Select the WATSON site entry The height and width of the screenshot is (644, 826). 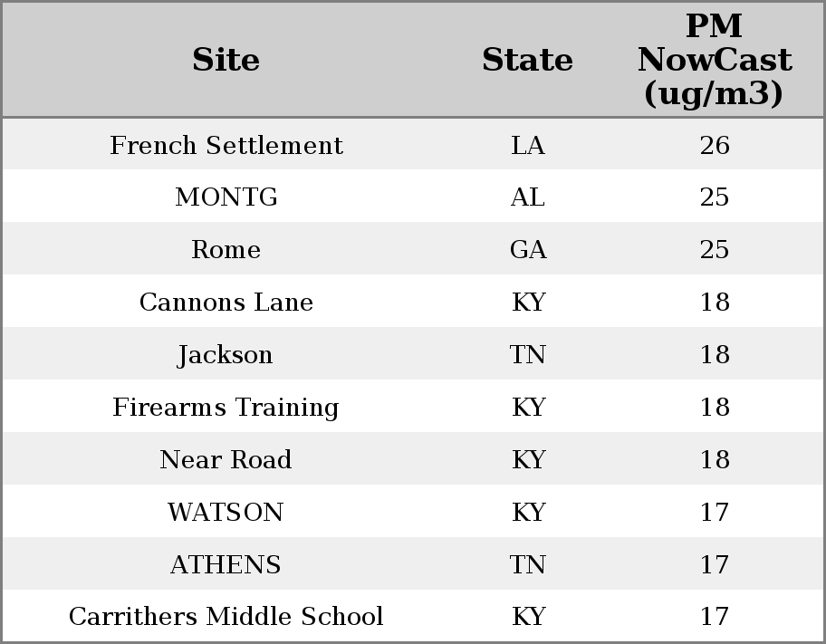click(226, 513)
